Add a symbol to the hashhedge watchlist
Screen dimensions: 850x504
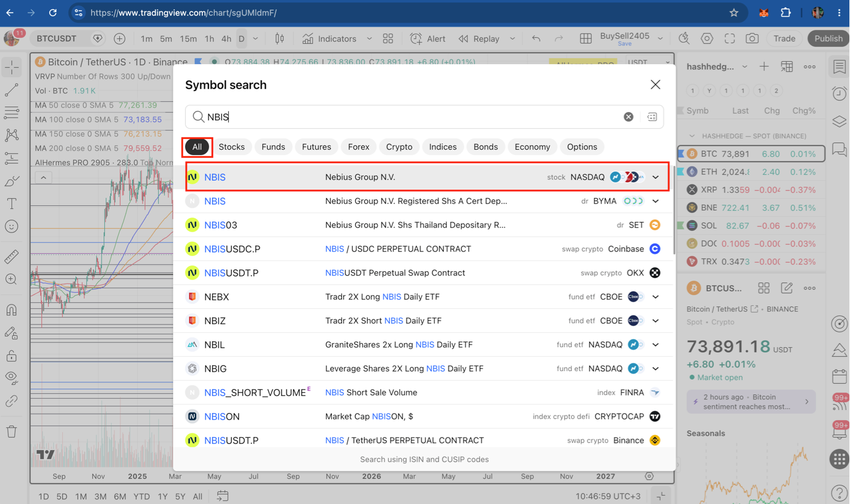[x=764, y=67]
